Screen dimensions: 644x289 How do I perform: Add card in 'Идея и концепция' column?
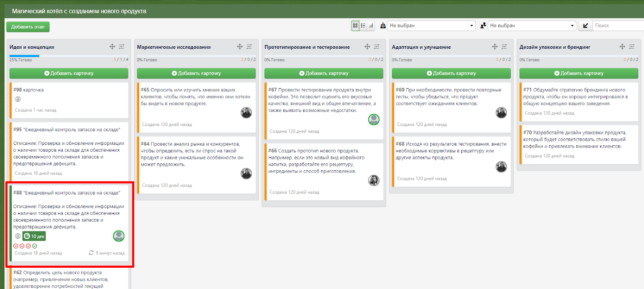[x=69, y=73]
